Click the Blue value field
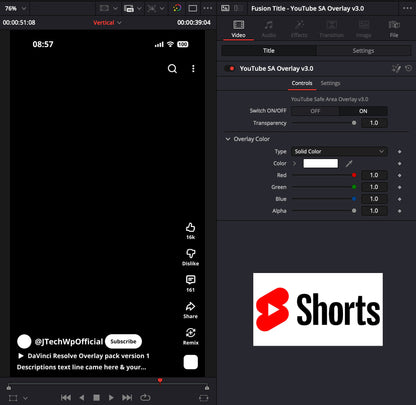This screenshot has width=416, height=405. point(374,199)
